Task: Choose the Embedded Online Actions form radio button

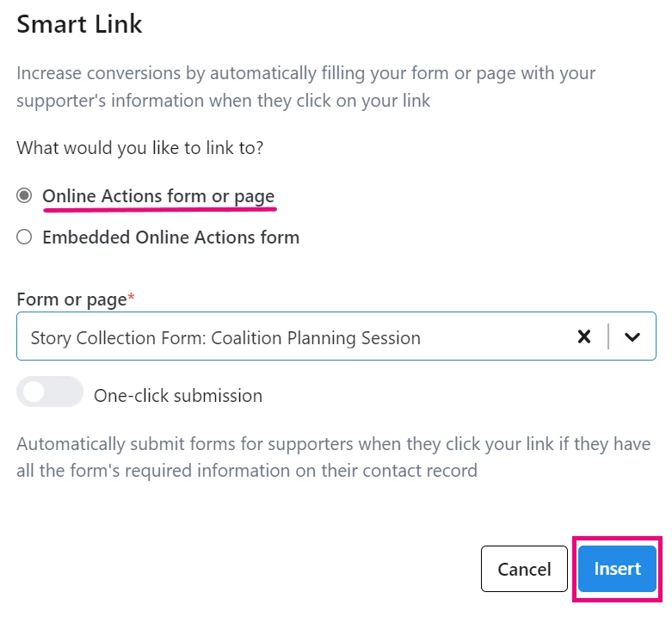Action: click(x=24, y=238)
